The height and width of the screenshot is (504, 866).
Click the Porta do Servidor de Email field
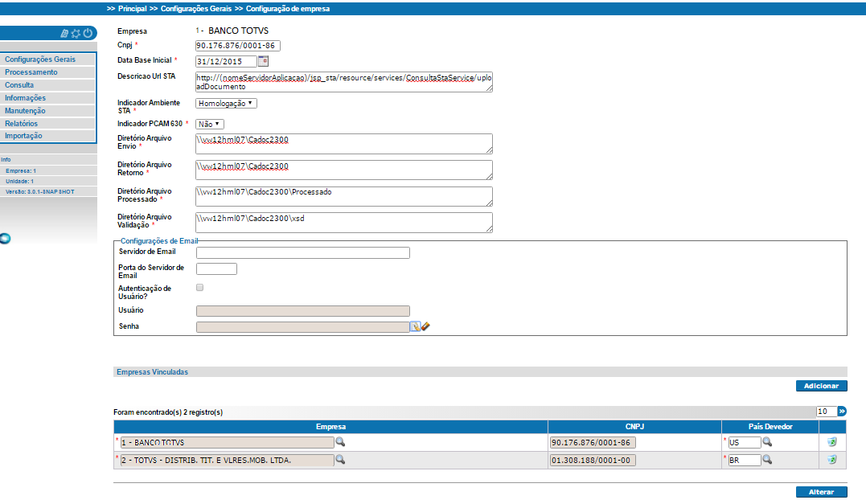pos(216,268)
